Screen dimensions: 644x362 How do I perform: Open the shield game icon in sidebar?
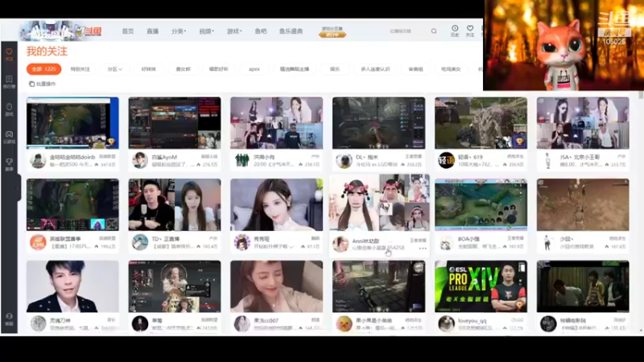tap(9, 109)
